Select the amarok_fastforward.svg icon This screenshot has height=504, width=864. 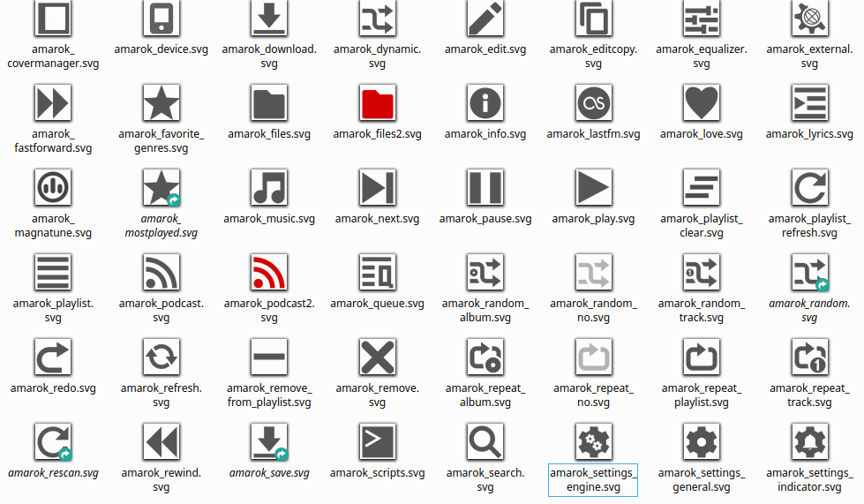click(53, 103)
